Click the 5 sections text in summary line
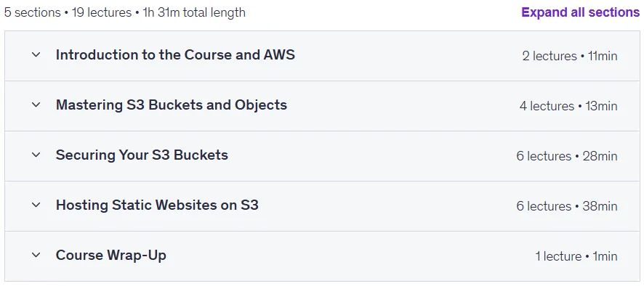Image resolution: width=644 pixels, height=286 pixels. click(33, 12)
